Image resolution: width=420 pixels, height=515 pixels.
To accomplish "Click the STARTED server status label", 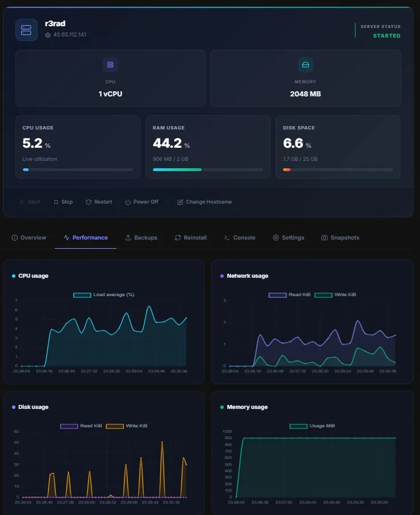I will (x=387, y=36).
